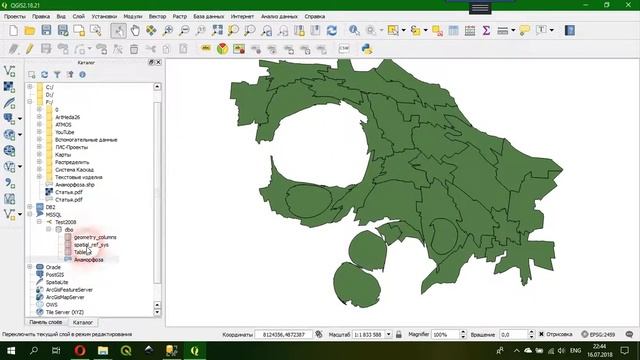Click the Statistical Summary sigma icon
Image resolution: width=640 pixels, height=360 pixels.
click(x=486, y=31)
